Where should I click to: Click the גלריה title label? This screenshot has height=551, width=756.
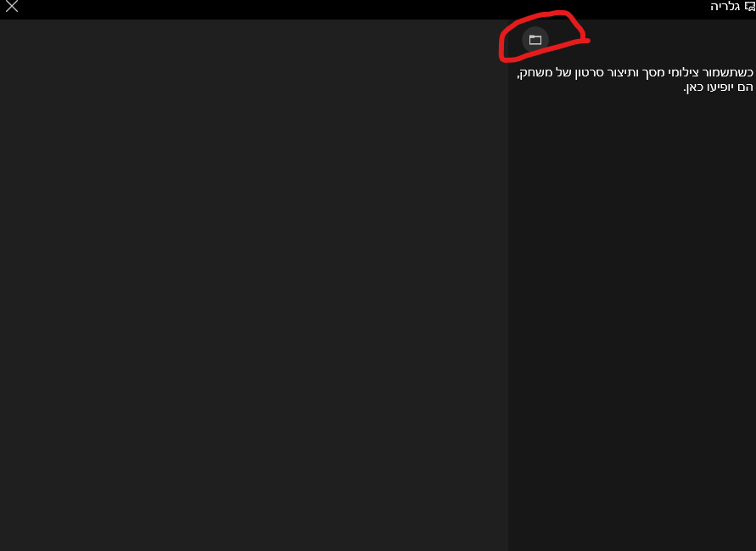[x=725, y=7]
